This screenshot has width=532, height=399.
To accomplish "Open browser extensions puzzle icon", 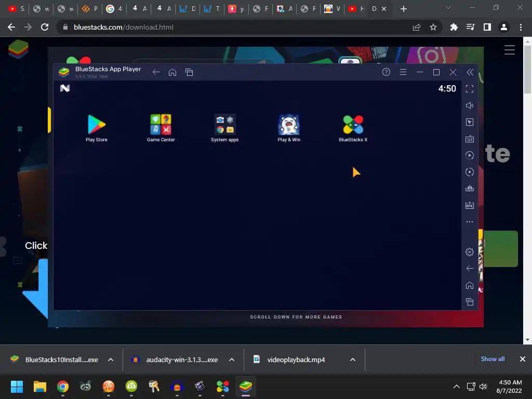I will pyautogui.click(x=454, y=27).
